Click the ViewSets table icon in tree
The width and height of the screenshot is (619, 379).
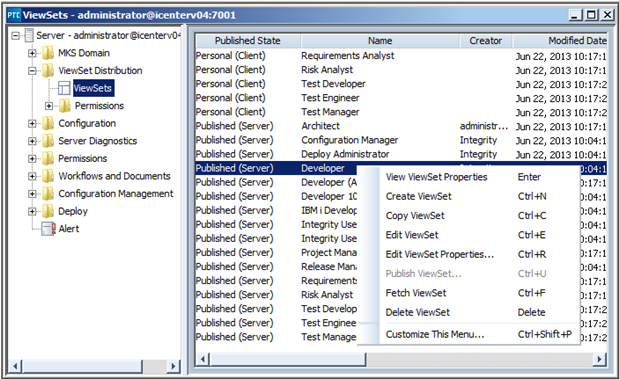(64, 88)
